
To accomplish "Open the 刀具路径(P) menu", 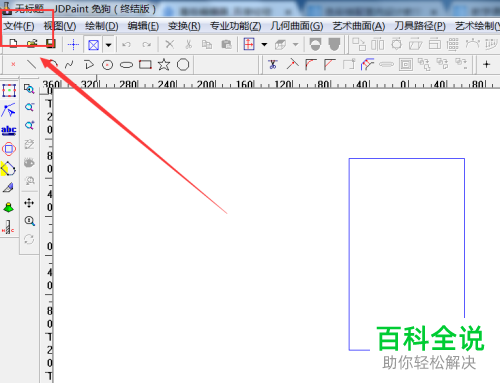I will 420,26.
